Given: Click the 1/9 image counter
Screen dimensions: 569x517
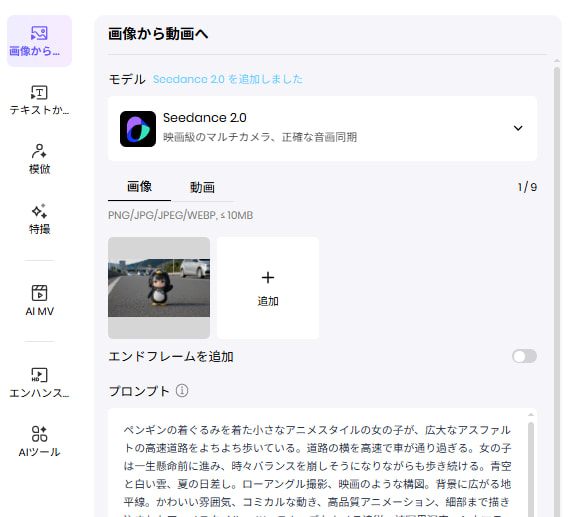Looking at the screenshot, I should [x=527, y=187].
